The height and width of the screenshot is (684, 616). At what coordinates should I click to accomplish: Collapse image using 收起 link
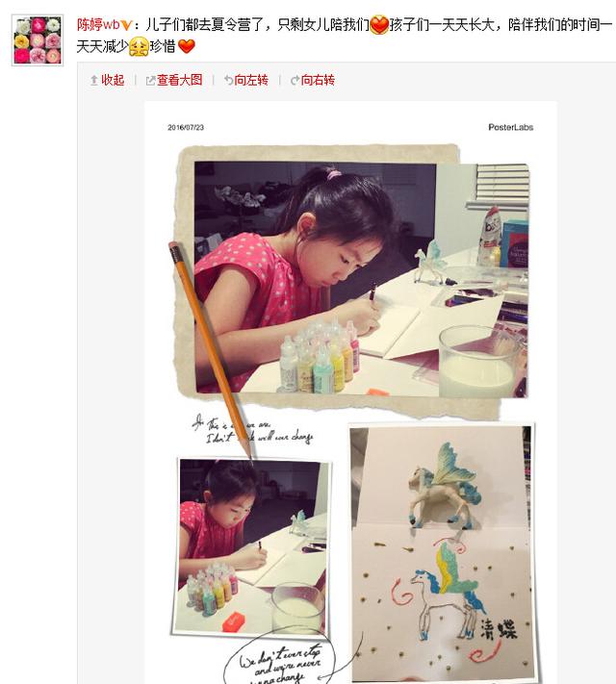coord(113,80)
